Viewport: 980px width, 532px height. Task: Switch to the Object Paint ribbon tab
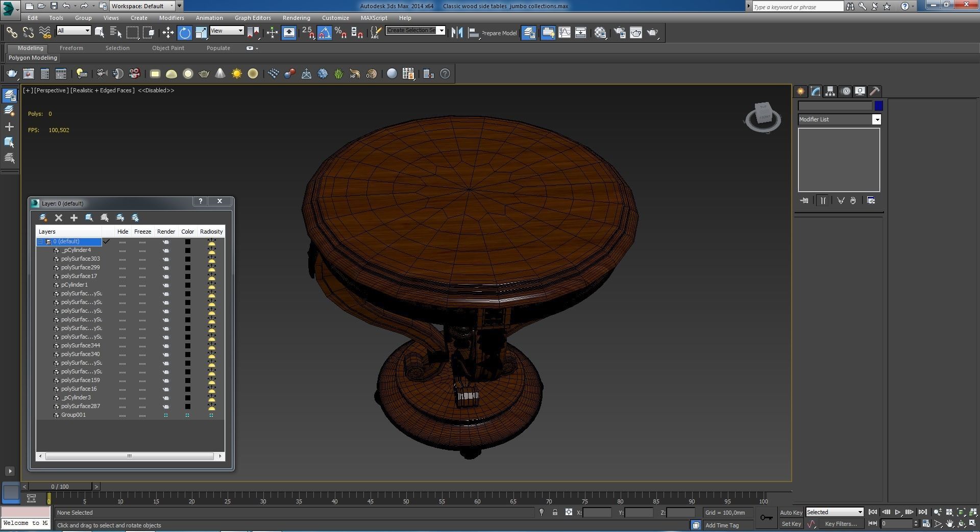point(168,48)
